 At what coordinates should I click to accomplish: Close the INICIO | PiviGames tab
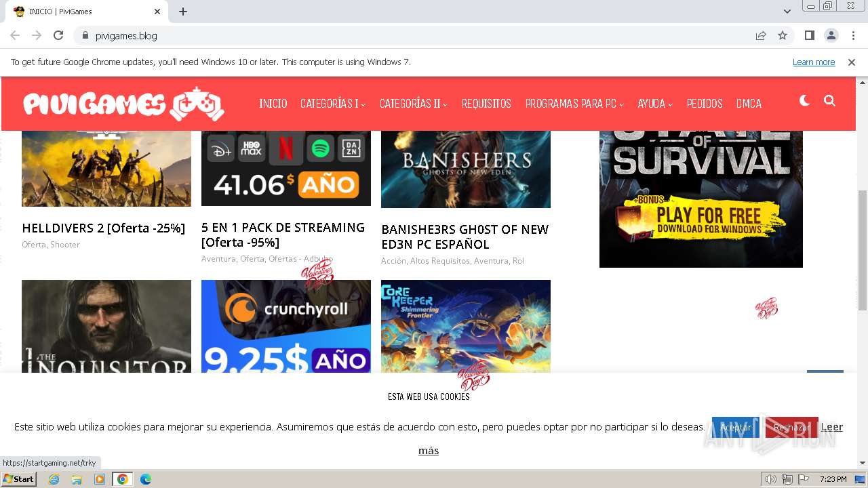coord(157,12)
